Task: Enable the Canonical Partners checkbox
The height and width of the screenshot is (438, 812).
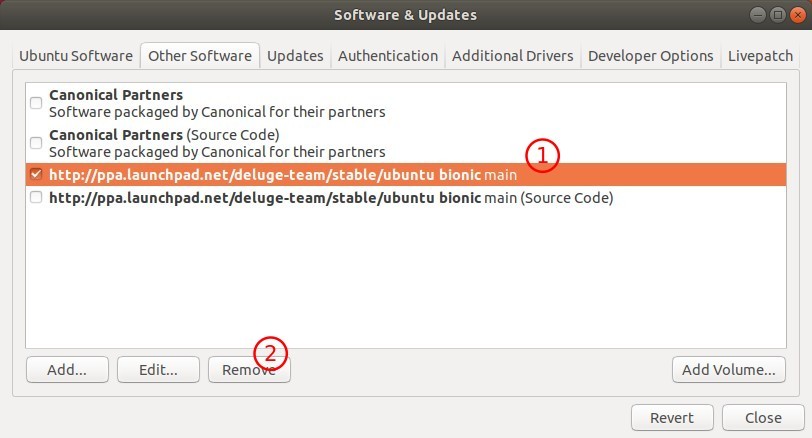Action: tap(36, 103)
